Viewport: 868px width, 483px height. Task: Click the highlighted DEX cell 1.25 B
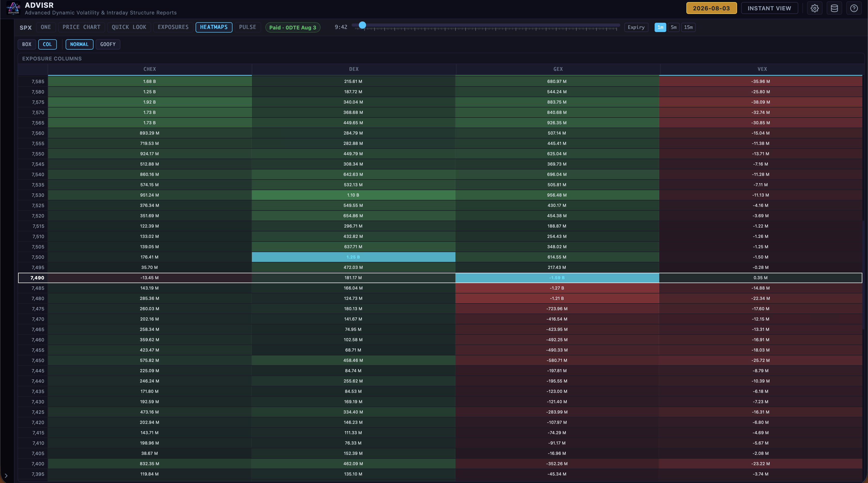[x=353, y=257]
